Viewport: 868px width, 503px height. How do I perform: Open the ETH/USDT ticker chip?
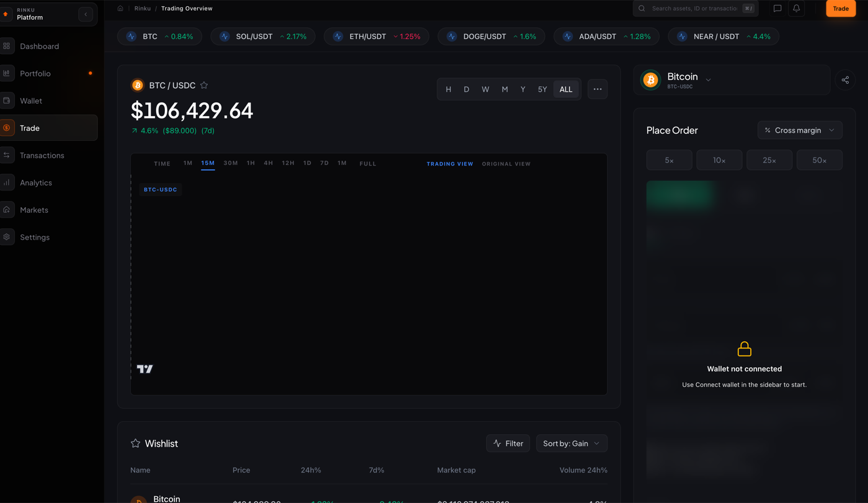(x=376, y=37)
